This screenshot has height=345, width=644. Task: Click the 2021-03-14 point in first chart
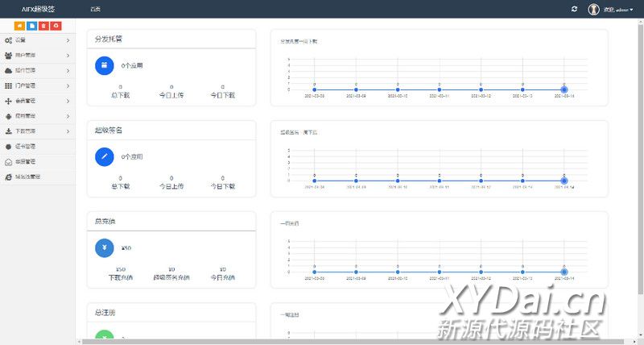564,89
